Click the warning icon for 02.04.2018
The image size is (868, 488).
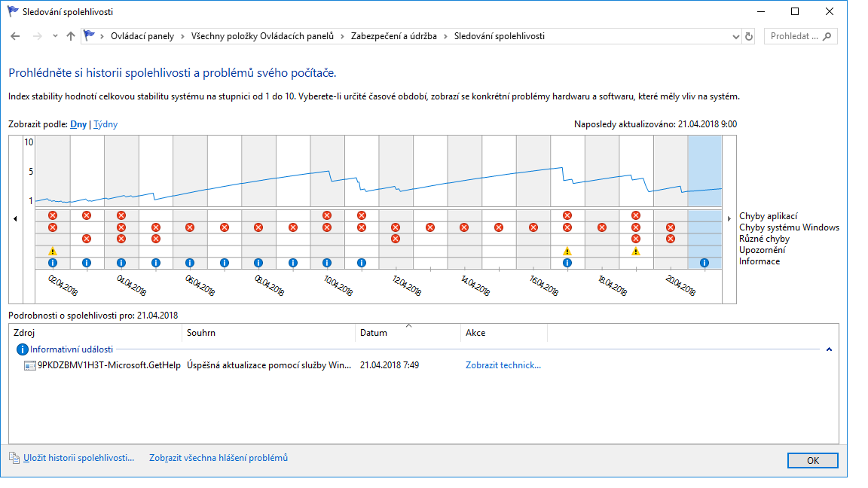[53, 251]
